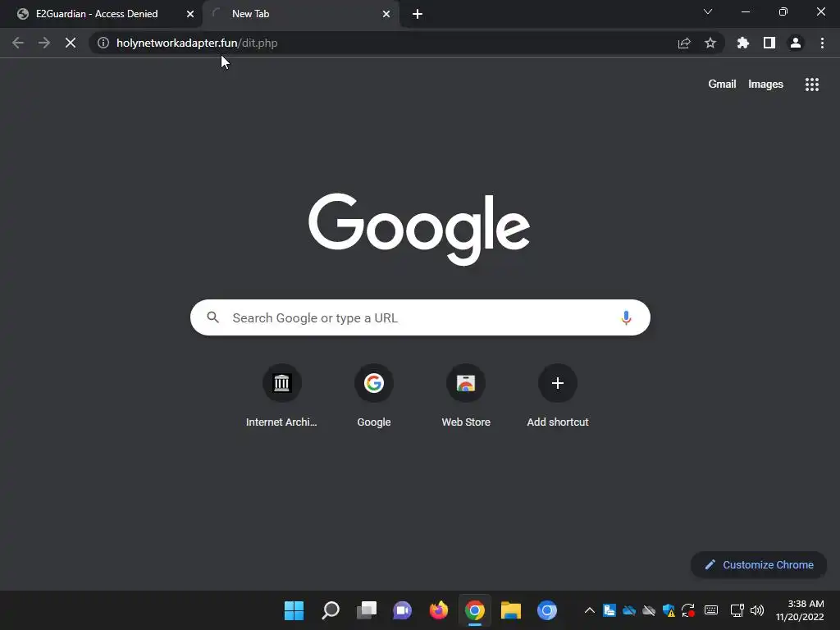
Task: Start voice search with the microphone
Action: (x=626, y=317)
